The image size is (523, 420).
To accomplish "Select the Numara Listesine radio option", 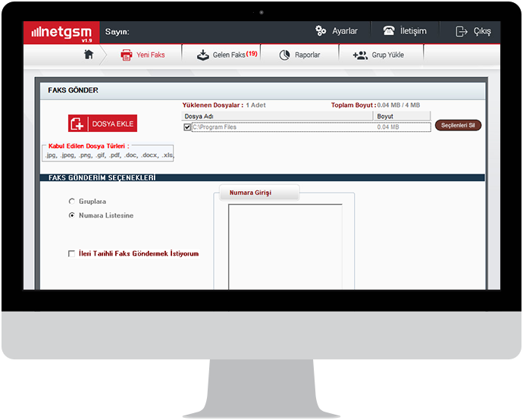I will 72,215.
